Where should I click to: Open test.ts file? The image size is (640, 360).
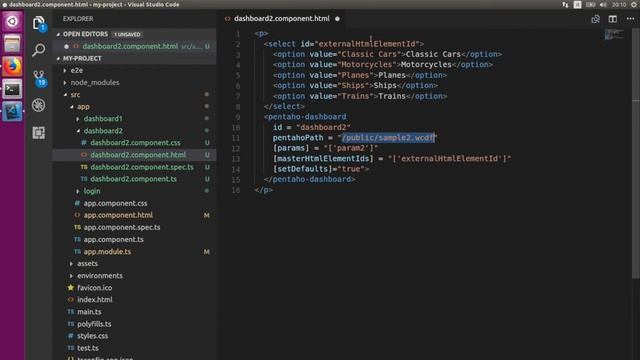click(x=88, y=348)
